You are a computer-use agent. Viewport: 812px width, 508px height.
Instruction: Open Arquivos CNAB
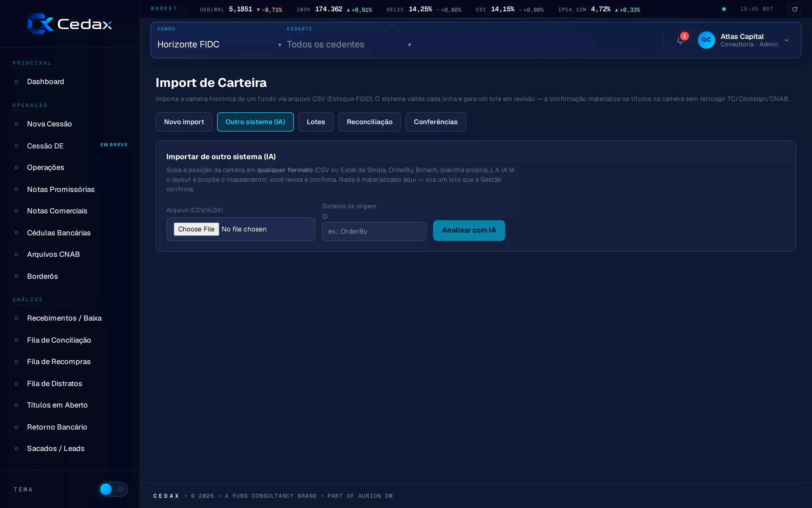[53, 254]
